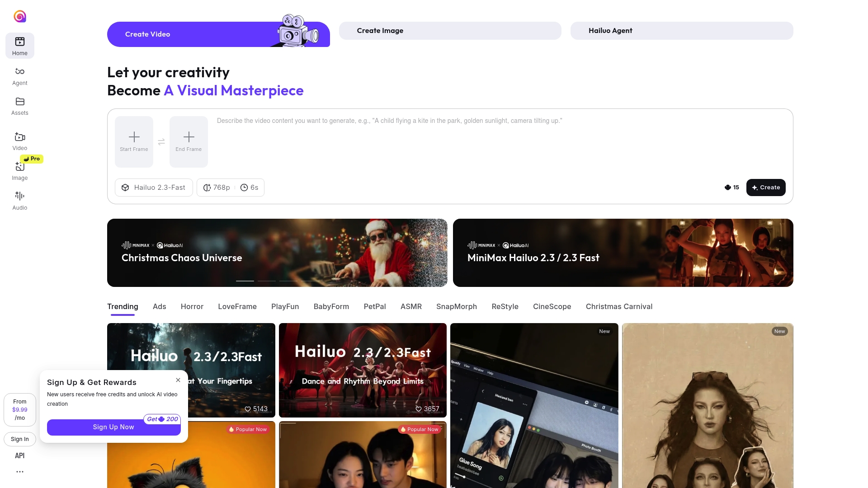Click the Hailuo logo icon
The image size is (868, 488).
point(20,17)
